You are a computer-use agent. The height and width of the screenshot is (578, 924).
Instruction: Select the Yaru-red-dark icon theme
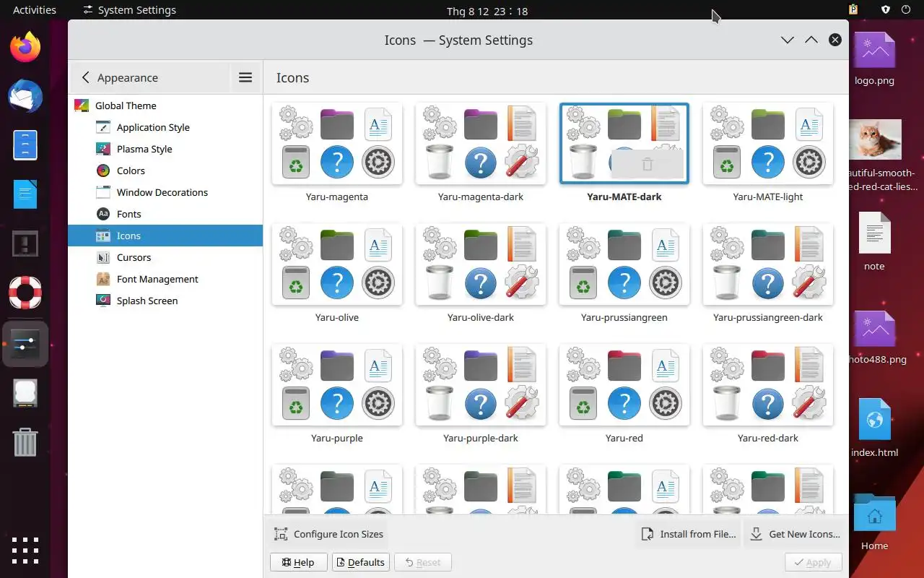point(768,385)
